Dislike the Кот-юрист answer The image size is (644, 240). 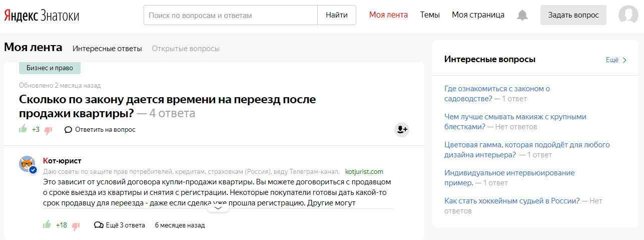(x=76, y=226)
